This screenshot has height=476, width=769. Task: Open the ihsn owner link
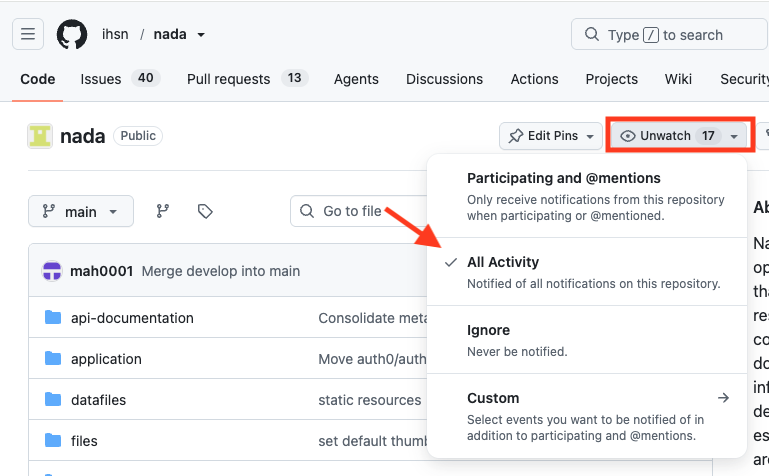click(115, 34)
